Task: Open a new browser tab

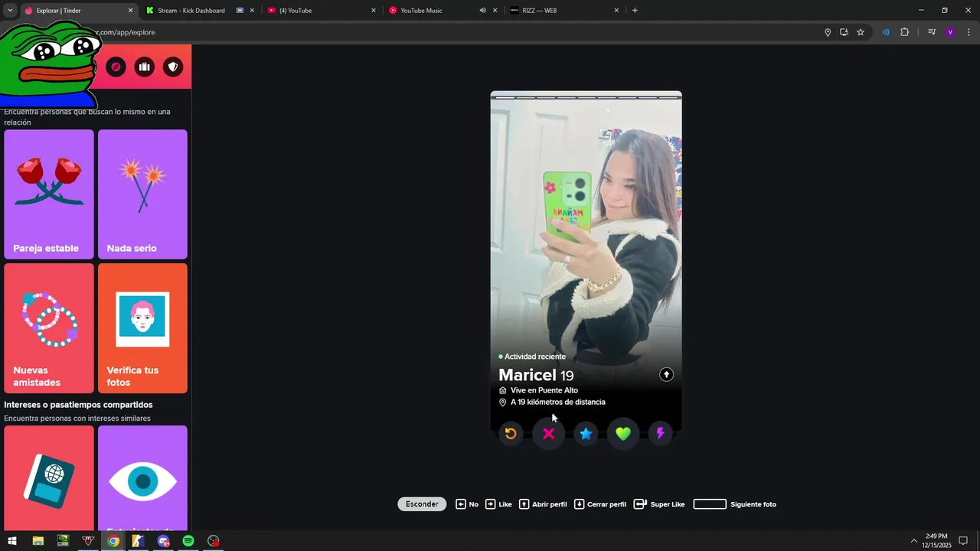Action: click(635, 11)
